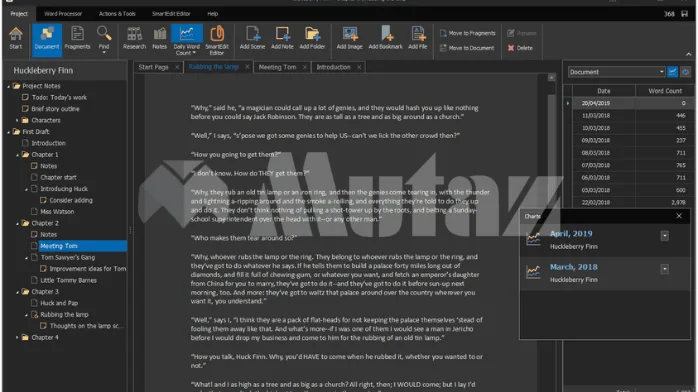Select Consider adding note

pos(71,201)
